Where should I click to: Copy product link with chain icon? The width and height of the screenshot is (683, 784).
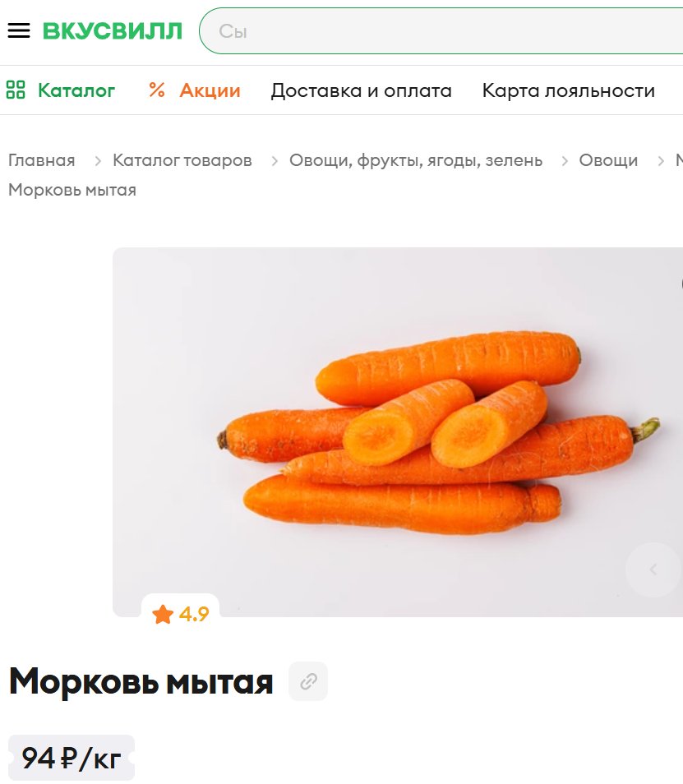(x=308, y=681)
